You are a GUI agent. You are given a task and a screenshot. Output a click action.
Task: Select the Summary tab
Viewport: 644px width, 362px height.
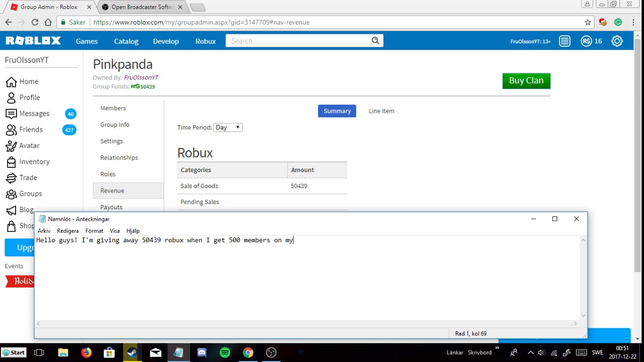click(337, 111)
